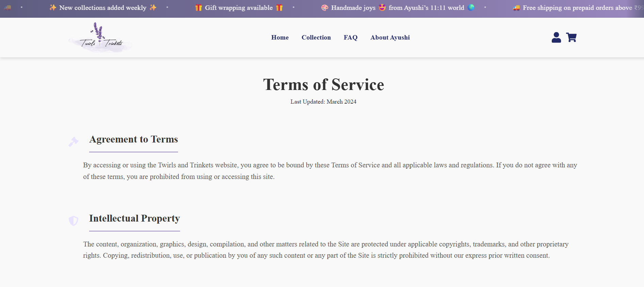Click the gift icon after 'Gift wrapping available'
The width and height of the screenshot is (644, 287).
tap(279, 8)
